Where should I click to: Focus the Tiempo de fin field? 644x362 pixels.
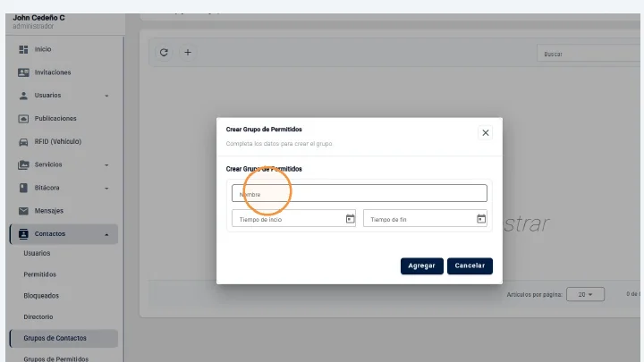coord(425,218)
